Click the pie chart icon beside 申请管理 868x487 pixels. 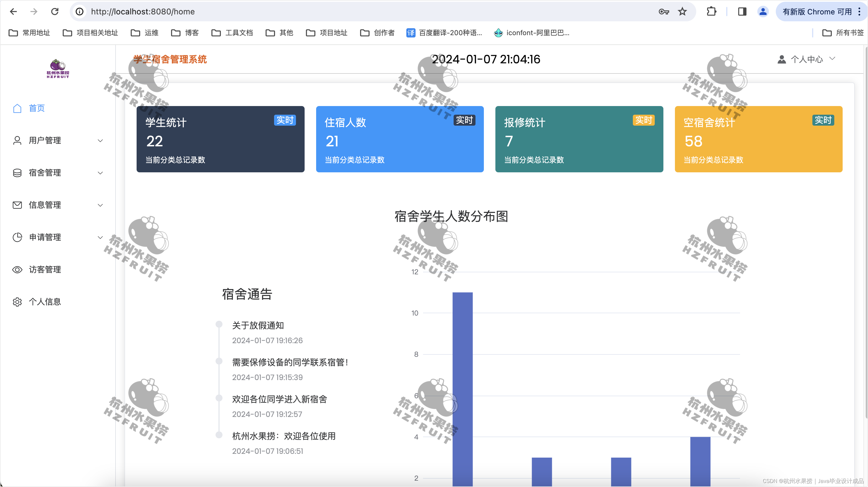coord(17,237)
